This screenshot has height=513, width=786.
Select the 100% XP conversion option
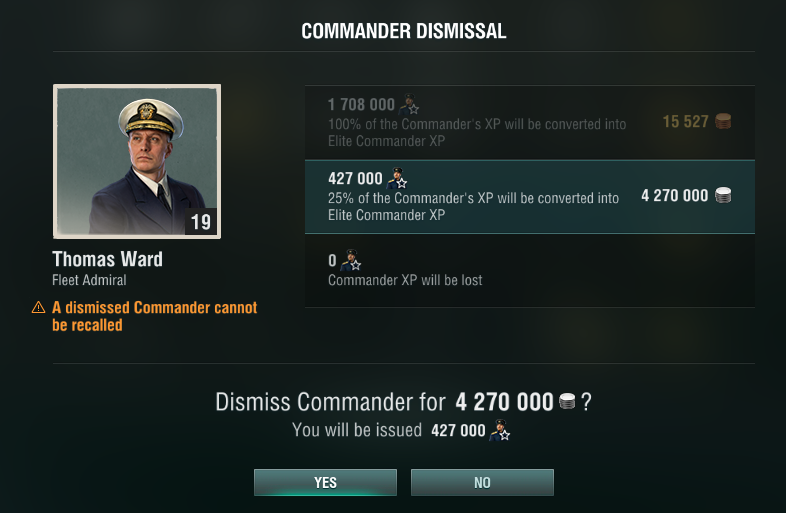(x=529, y=122)
